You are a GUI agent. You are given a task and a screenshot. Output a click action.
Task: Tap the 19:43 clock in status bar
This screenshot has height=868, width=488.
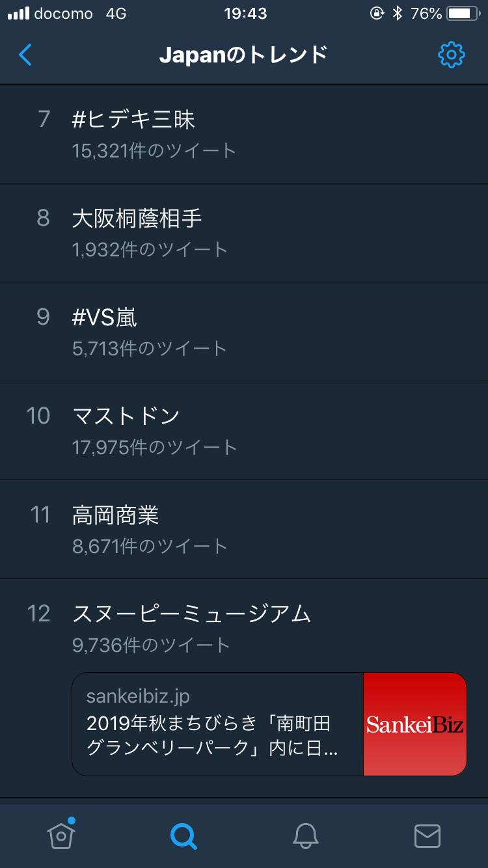(245, 14)
